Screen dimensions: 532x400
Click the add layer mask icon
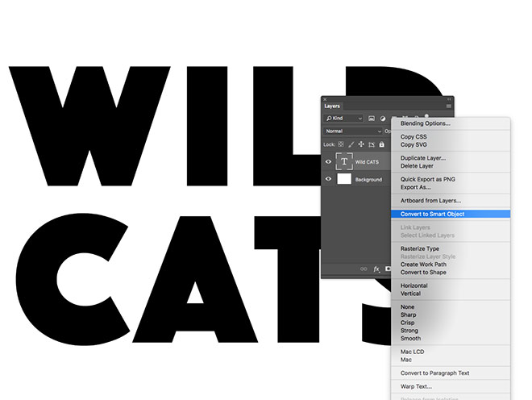pos(389,269)
